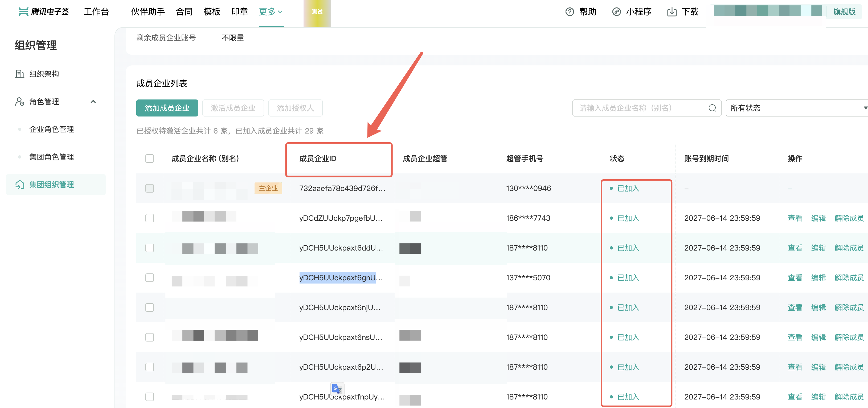
Task: Click the Google translate floating icon
Action: point(337,389)
